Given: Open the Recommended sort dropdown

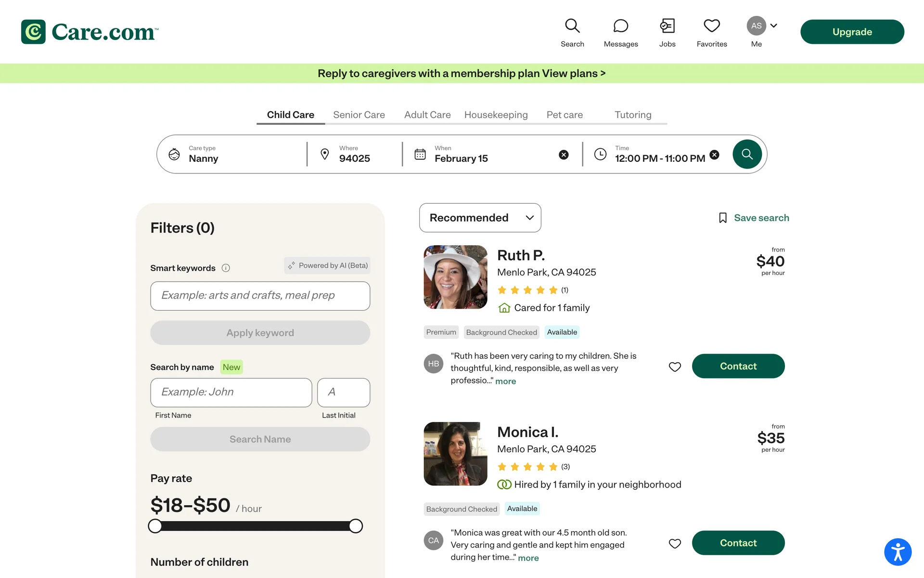Looking at the screenshot, I should click(x=480, y=218).
